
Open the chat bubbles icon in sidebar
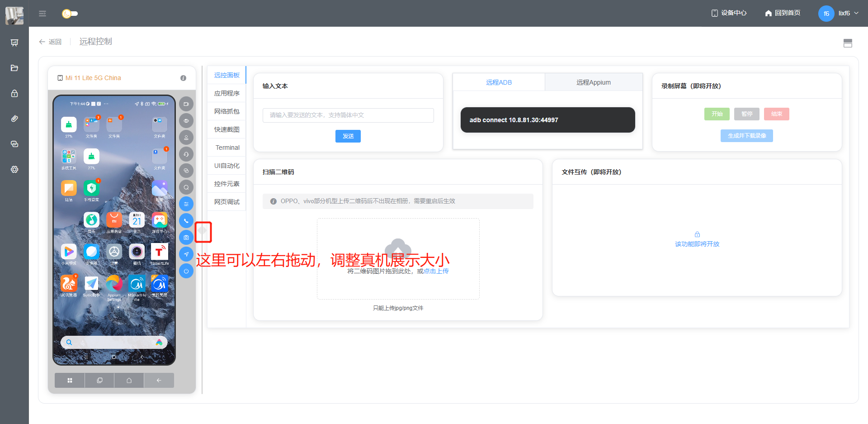tap(14, 144)
